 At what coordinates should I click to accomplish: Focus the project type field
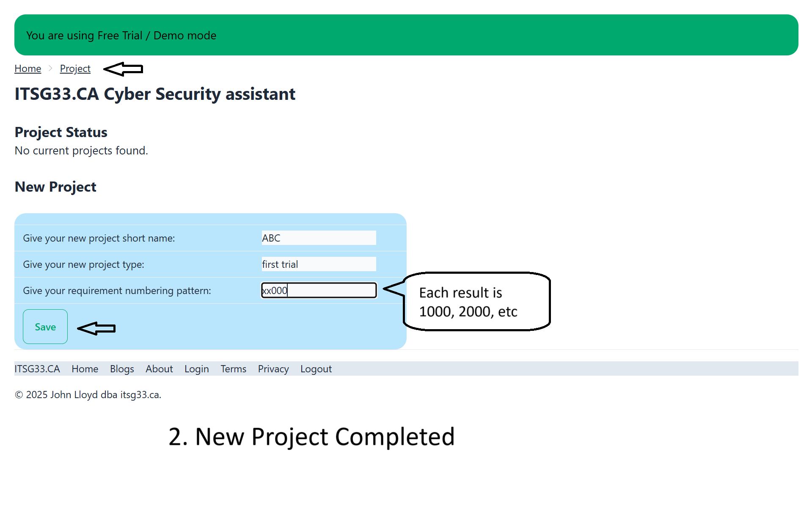[319, 264]
